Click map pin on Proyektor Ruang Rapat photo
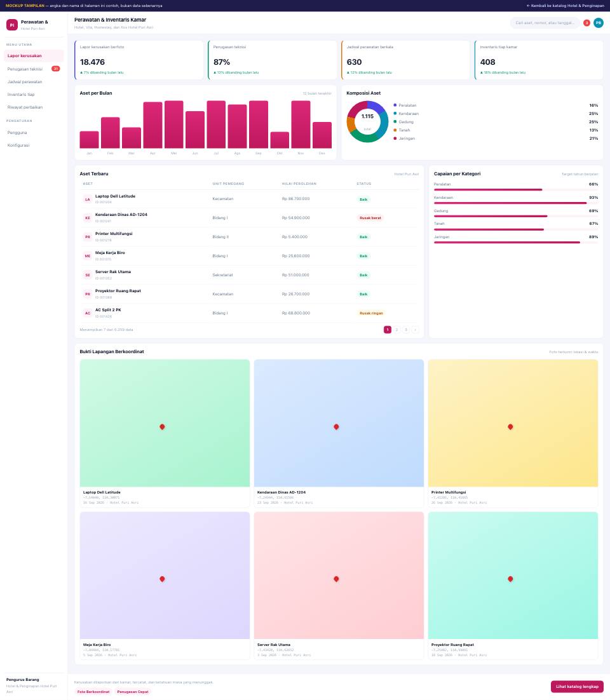Screen dimensions: 610x700 [x=510, y=579]
